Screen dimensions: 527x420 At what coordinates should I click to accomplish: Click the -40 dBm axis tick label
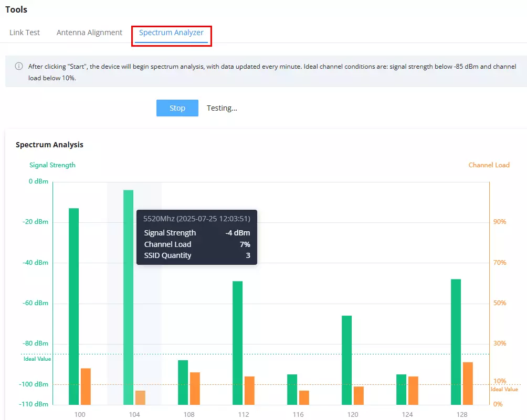click(x=35, y=263)
